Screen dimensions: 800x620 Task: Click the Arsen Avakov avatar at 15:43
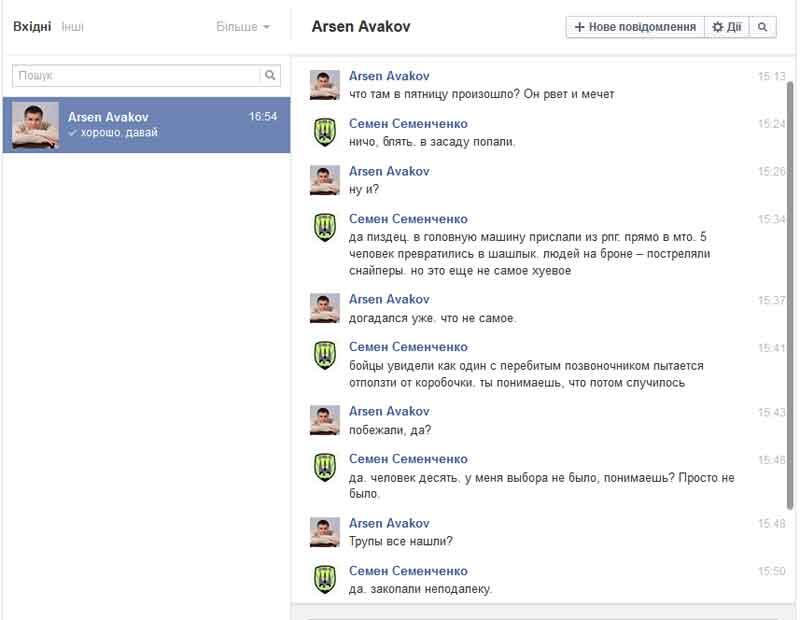coord(324,420)
